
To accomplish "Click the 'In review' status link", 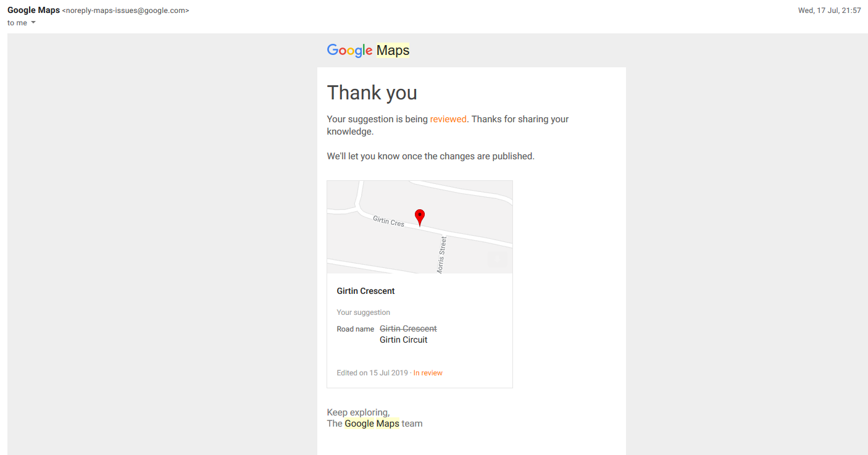I will coord(428,373).
